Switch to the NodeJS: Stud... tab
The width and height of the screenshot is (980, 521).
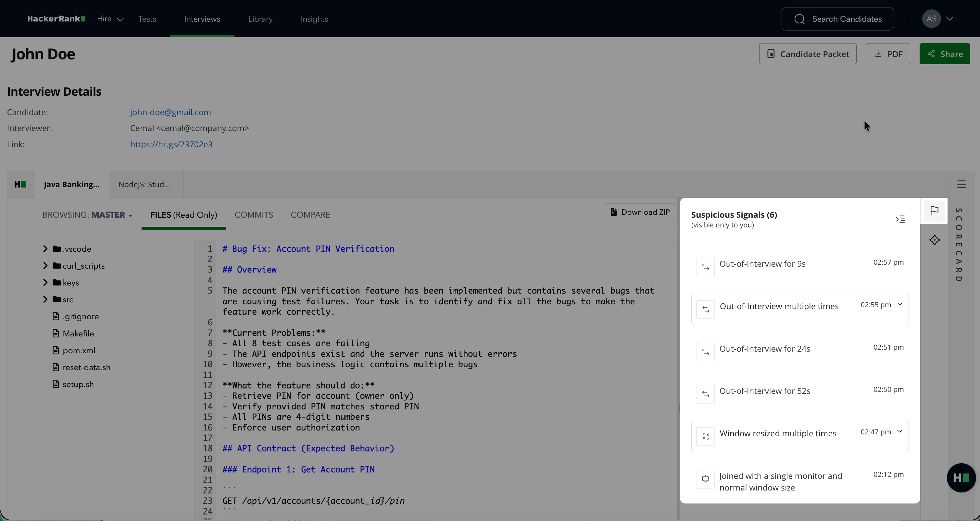pos(144,184)
